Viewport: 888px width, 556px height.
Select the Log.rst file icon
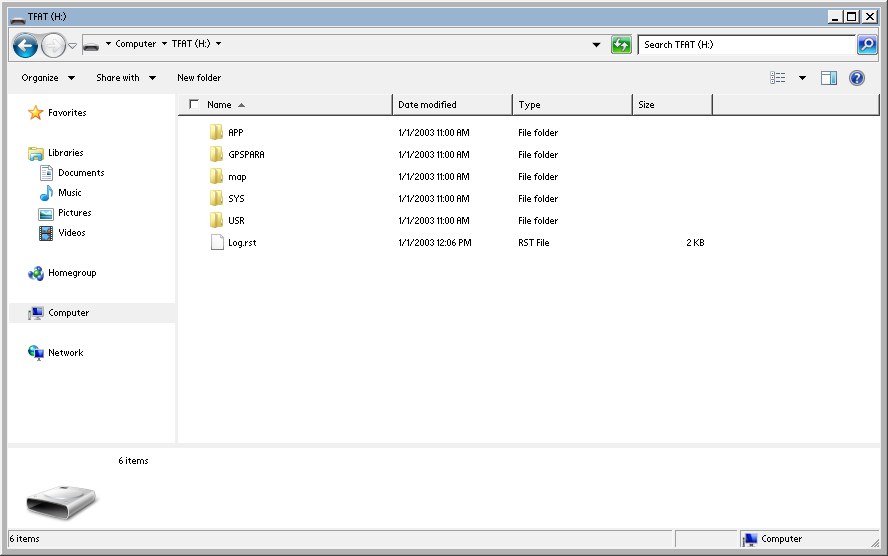217,243
